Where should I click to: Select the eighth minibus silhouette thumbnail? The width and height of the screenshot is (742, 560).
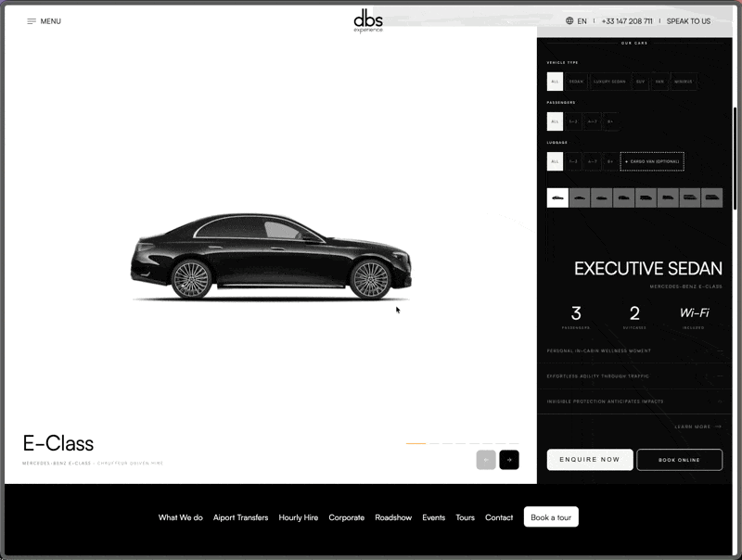pos(711,197)
